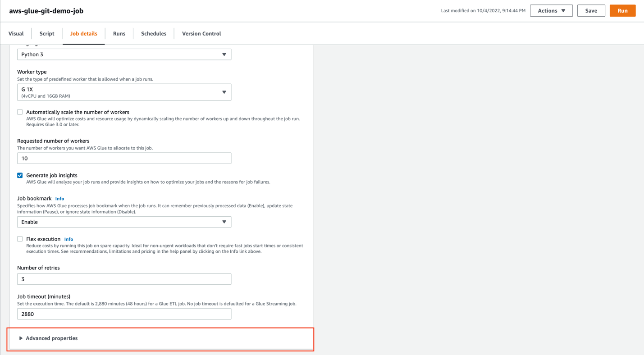This screenshot has width=644, height=355.
Task: Click the Last modified timestamp text
Action: click(x=483, y=11)
